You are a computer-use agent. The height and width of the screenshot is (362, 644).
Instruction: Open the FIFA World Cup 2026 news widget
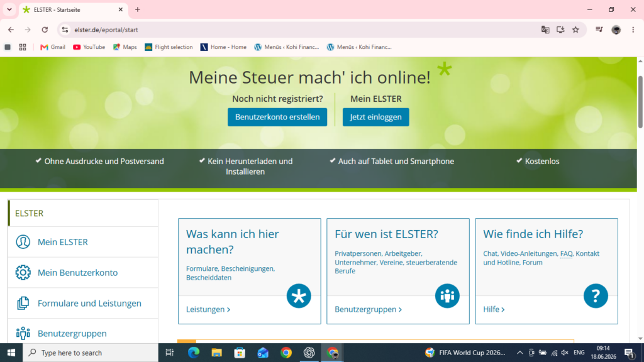[x=465, y=353]
